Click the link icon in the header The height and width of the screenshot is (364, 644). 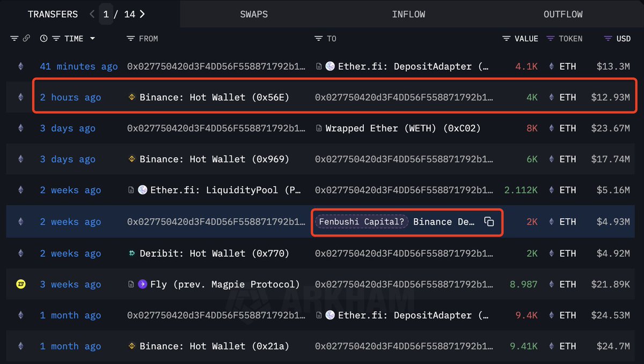pyautogui.click(x=26, y=39)
